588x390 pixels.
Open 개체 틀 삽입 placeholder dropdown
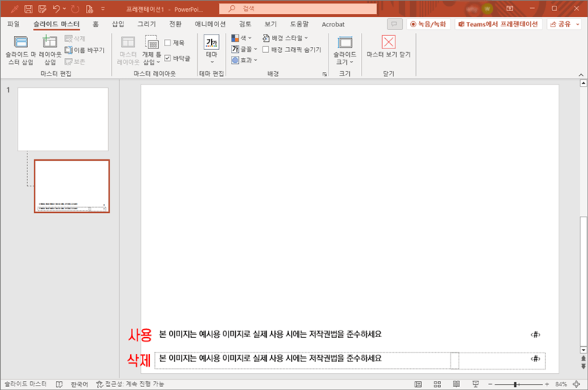151,50
